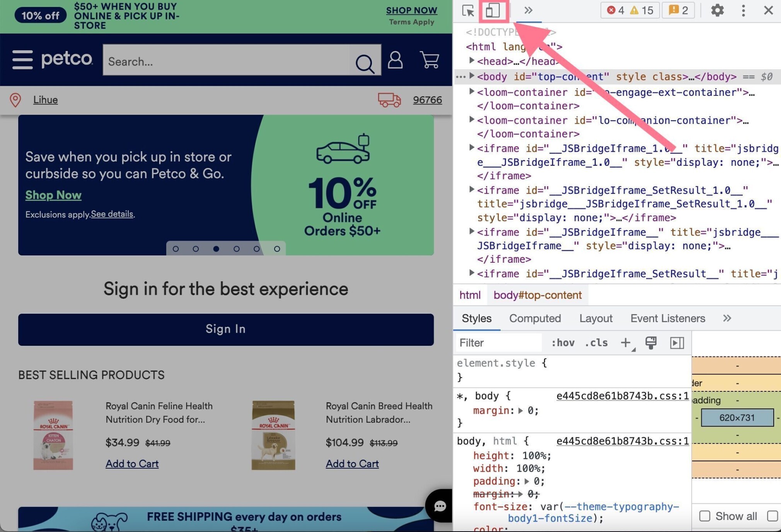Select the 'Computed' tab in DevTools panel

point(534,318)
